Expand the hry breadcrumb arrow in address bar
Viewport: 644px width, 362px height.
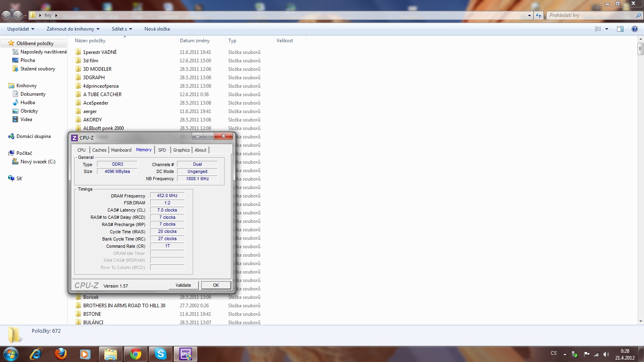click(x=56, y=15)
